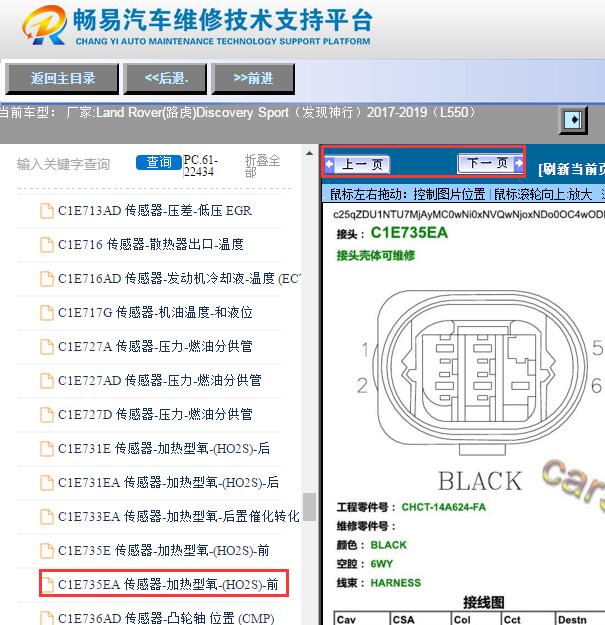Click the document icon beside C1E736AD
Screen dimensions: 605x625
(x=47, y=618)
